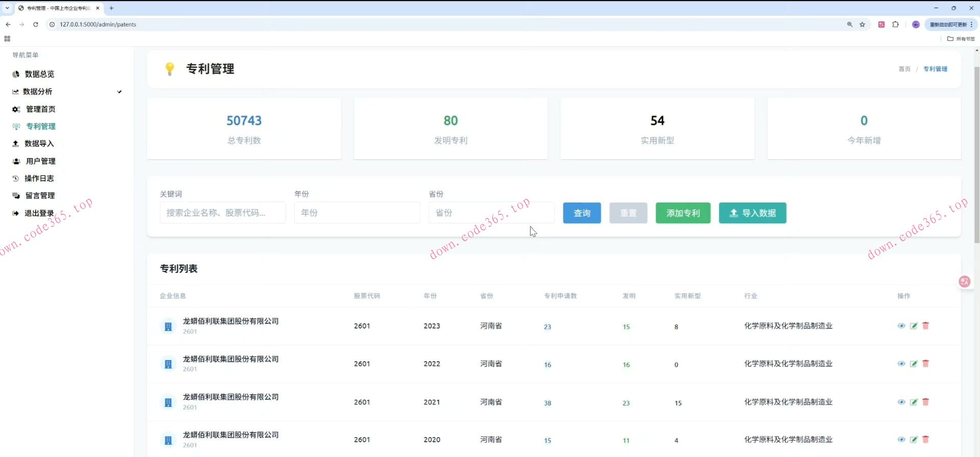Click the eye icon for the 2022 row
This screenshot has height=457, width=980.
coord(901,364)
